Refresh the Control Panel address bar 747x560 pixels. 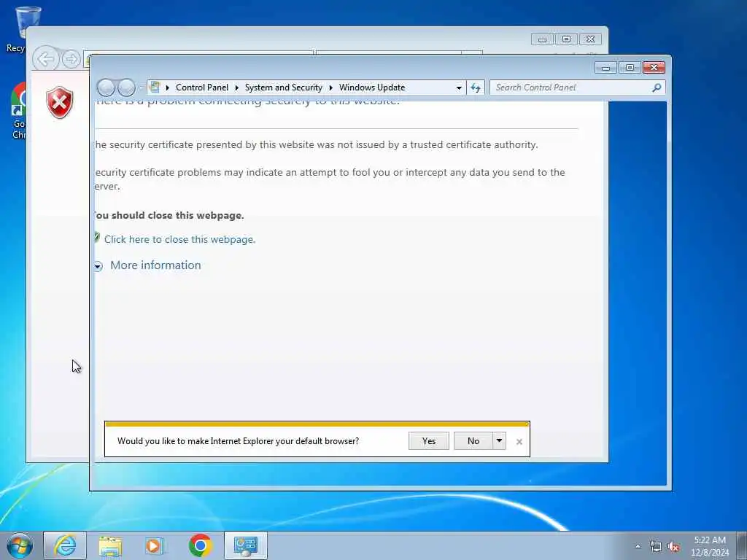(476, 87)
